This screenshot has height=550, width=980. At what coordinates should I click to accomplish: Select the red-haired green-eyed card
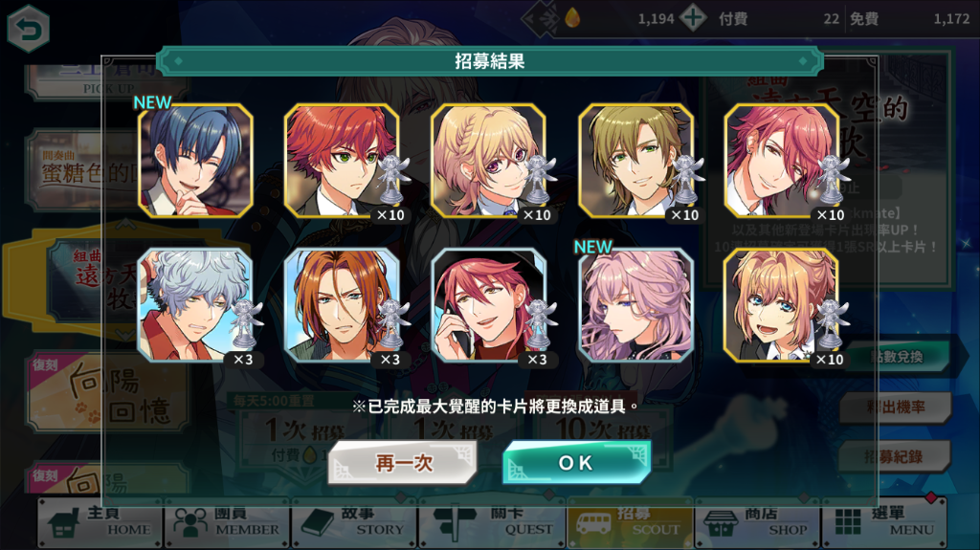[x=342, y=161]
